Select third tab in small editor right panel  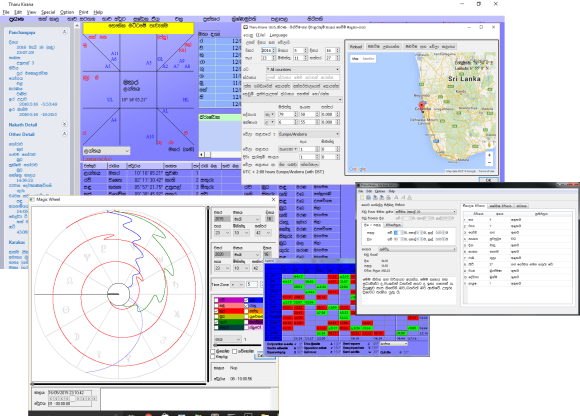tap(522, 206)
